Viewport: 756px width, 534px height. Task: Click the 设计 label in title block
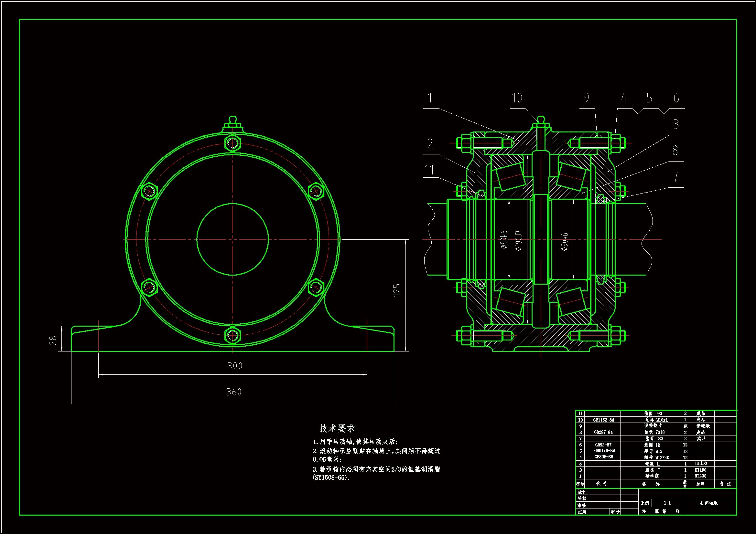point(582,492)
